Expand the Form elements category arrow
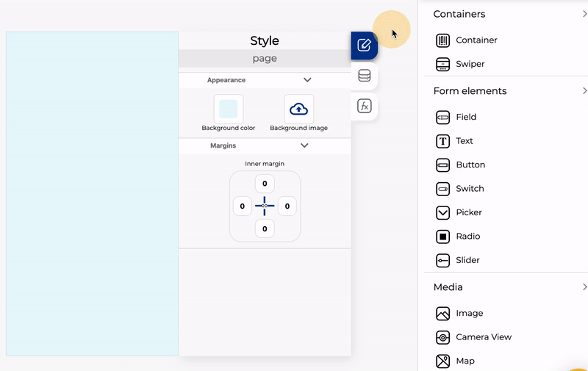588x371 pixels. tap(584, 90)
